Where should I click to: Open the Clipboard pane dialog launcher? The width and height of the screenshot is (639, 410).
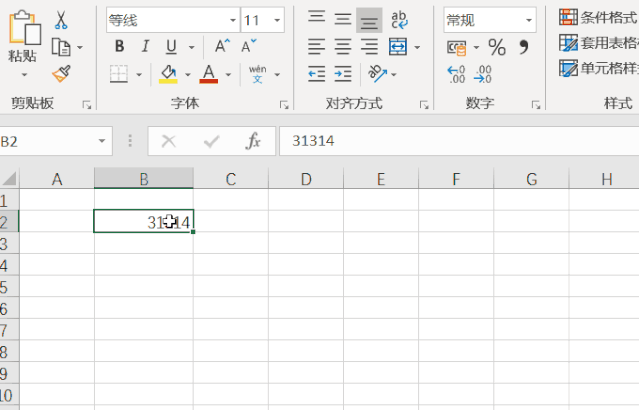[x=86, y=105]
